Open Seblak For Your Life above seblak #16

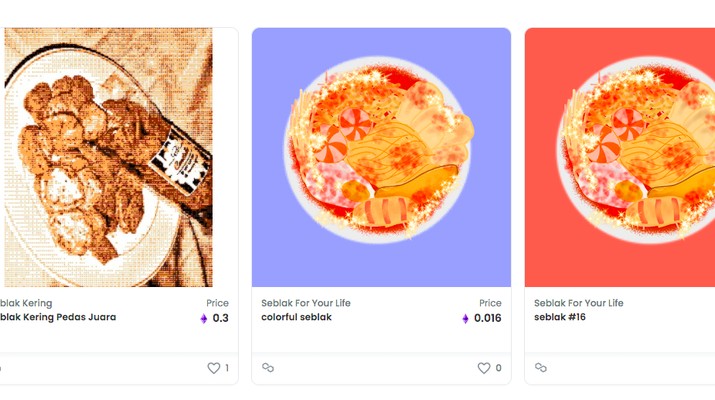point(579,303)
